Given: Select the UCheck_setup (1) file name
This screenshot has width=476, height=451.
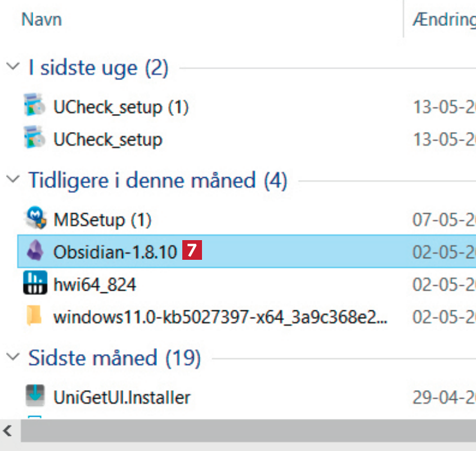Looking at the screenshot, I should 120,106.
